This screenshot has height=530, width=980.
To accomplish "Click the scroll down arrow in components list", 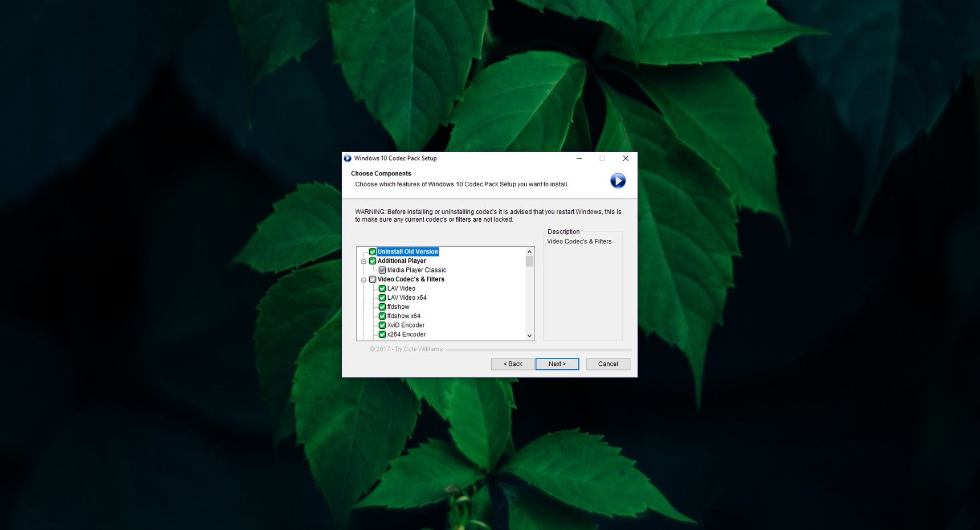I will pyautogui.click(x=530, y=336).
